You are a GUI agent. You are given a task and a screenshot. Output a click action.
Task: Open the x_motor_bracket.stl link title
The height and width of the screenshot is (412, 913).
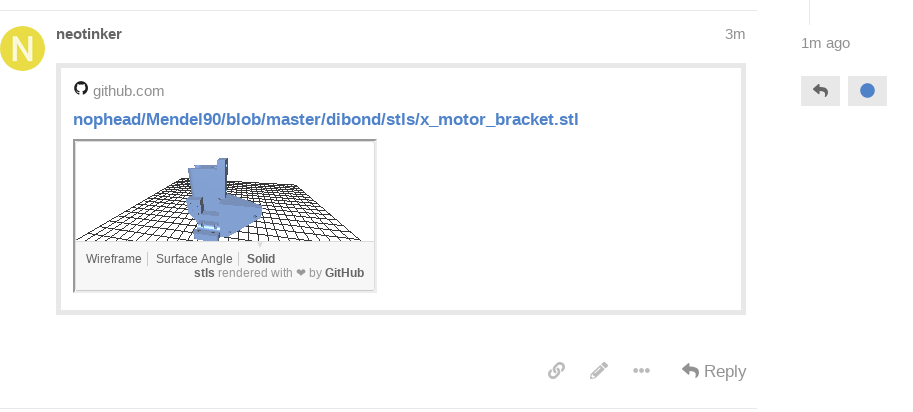tap(325, 119)
